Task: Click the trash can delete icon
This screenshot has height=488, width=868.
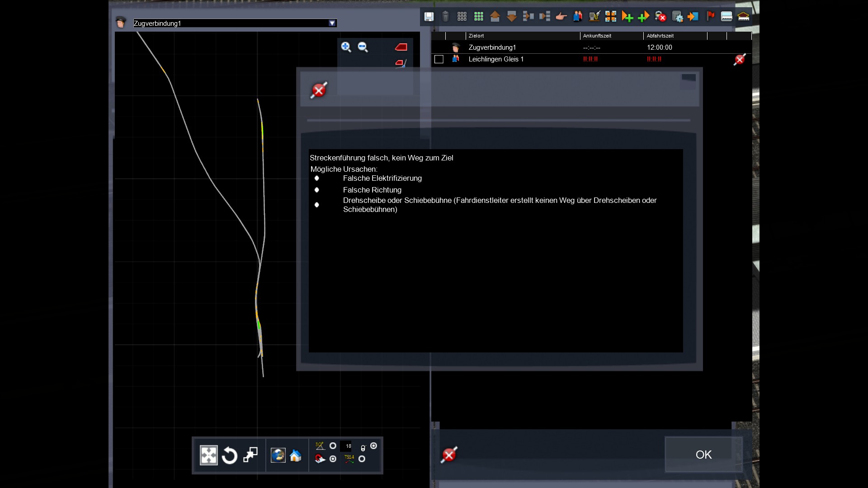Action: click(x=445, y=17)
